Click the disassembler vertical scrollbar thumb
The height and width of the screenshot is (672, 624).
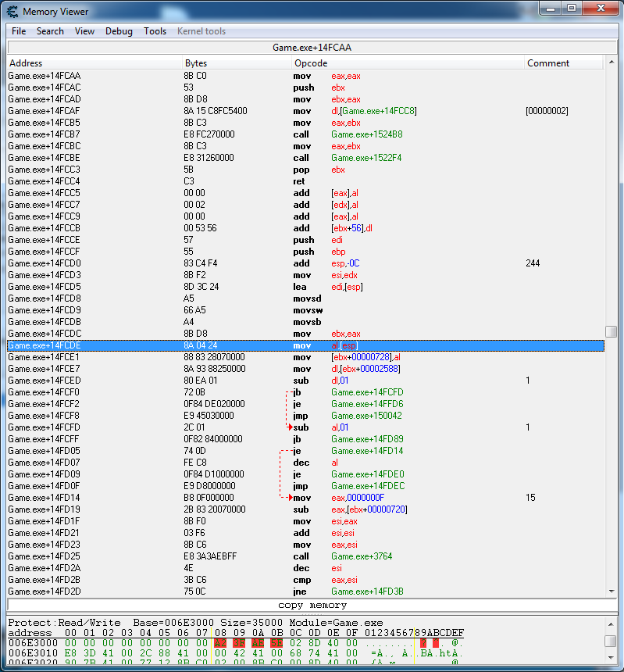click(612, 331)
